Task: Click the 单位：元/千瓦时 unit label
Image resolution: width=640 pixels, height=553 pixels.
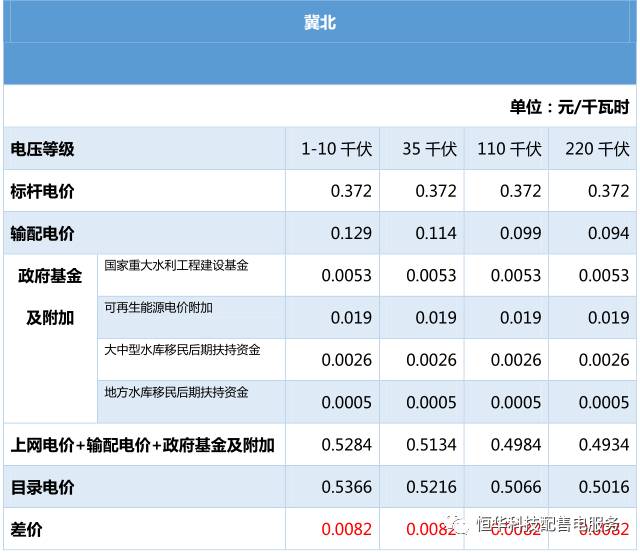Action: 569,107
